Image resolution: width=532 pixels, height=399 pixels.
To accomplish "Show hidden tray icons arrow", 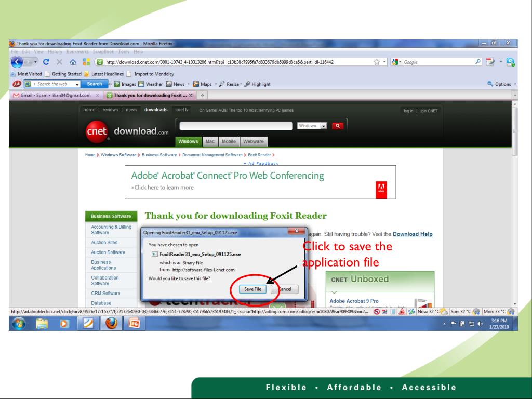I will click(x=444, y=324).
